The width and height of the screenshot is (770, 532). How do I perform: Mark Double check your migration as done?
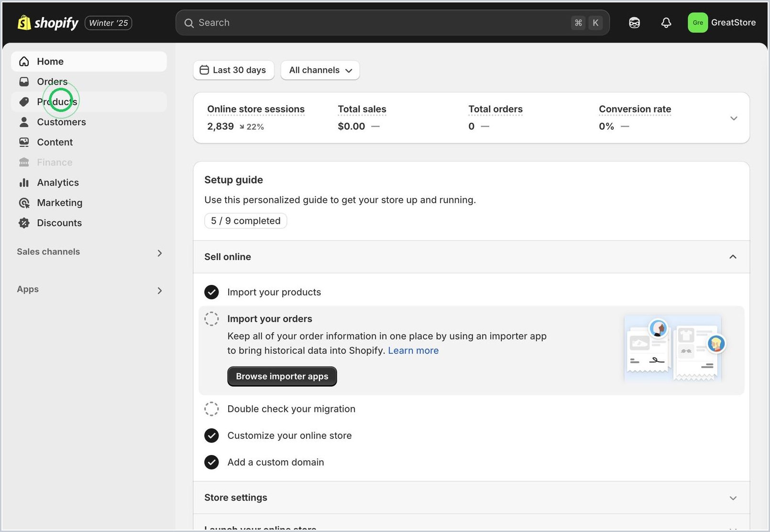[211, 409]
